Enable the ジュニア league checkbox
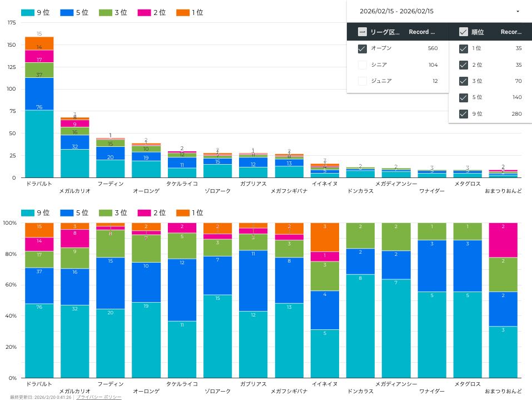The width and height of the screenshot is (532, 400). [x=362, y=81]
